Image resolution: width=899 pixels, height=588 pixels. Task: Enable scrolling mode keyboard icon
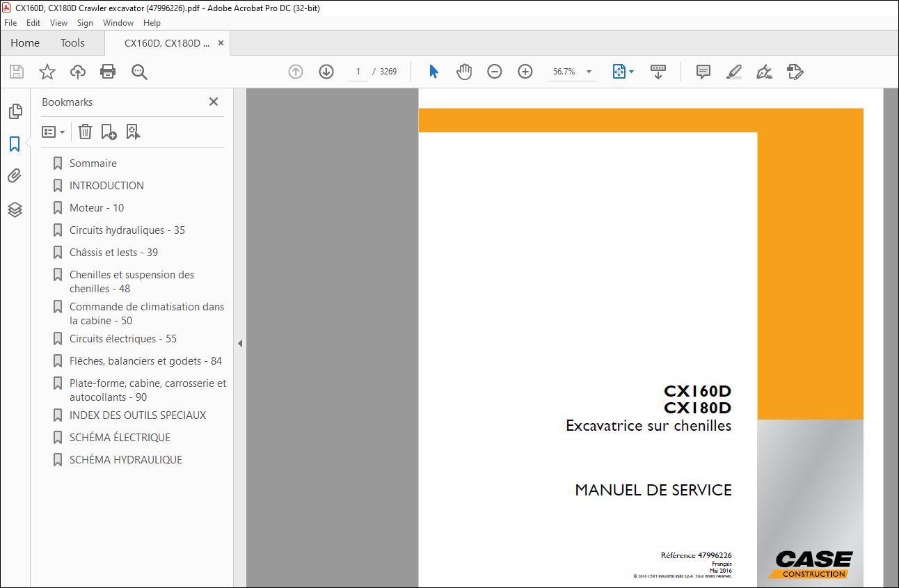658,72
